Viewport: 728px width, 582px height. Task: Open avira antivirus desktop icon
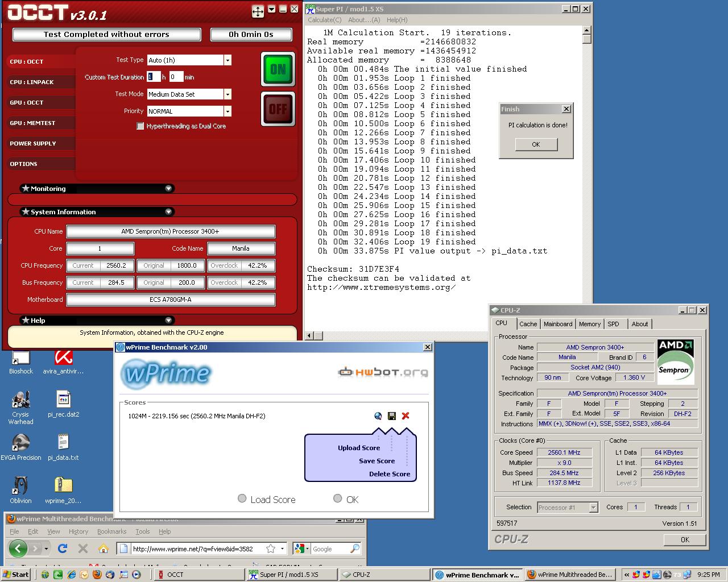point(63,363)
